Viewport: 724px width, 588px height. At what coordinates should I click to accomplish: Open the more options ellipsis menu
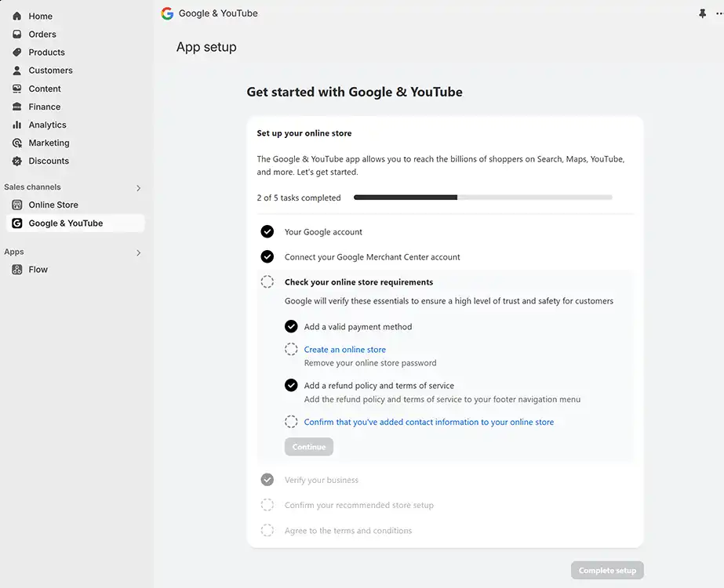coord(719,14)
